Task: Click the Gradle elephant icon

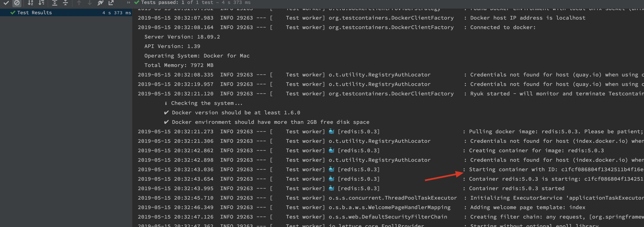Action: point(100,3)
